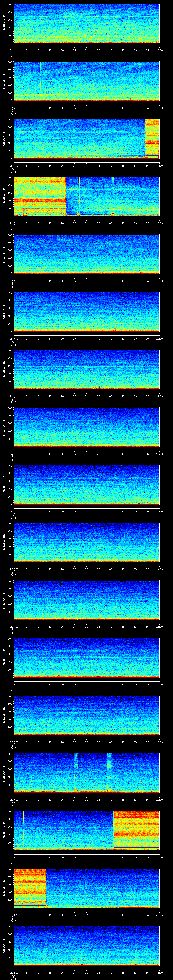This screenshot has width=173, height=980.
Task: Click the Frequency (Hz) axis label of the 9:17:00 panel
Action: coord(4,197)
